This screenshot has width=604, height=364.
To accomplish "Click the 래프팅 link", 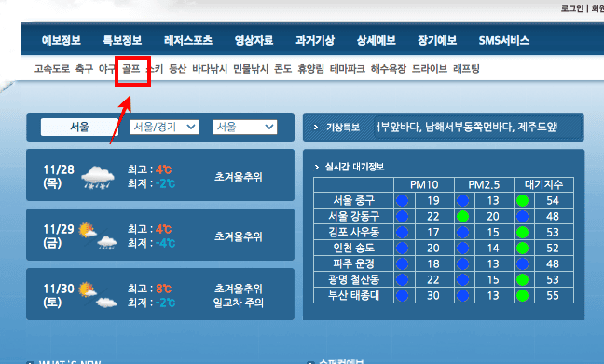I will coord(466,69).
